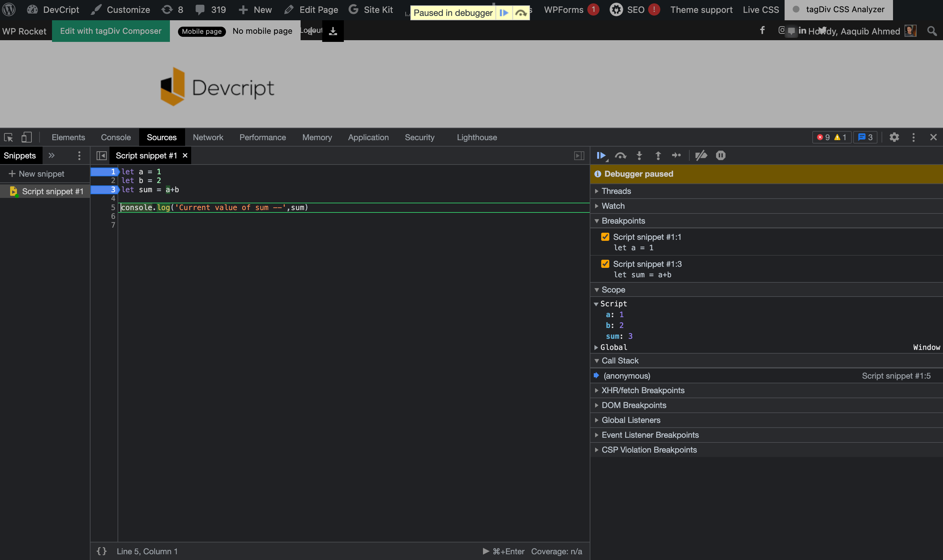Uncheck the Script snippet #1:3 breakpoint

coord(605,264)
